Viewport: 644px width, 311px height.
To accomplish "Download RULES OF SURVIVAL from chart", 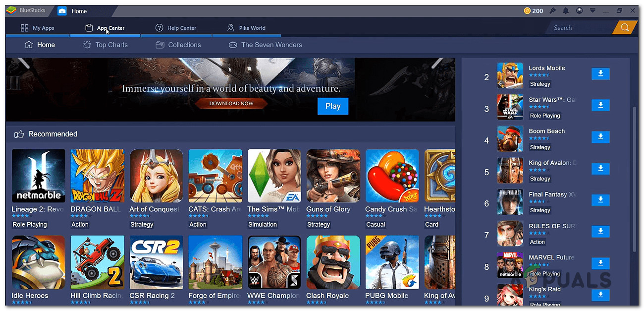I will tap(600, 232).
